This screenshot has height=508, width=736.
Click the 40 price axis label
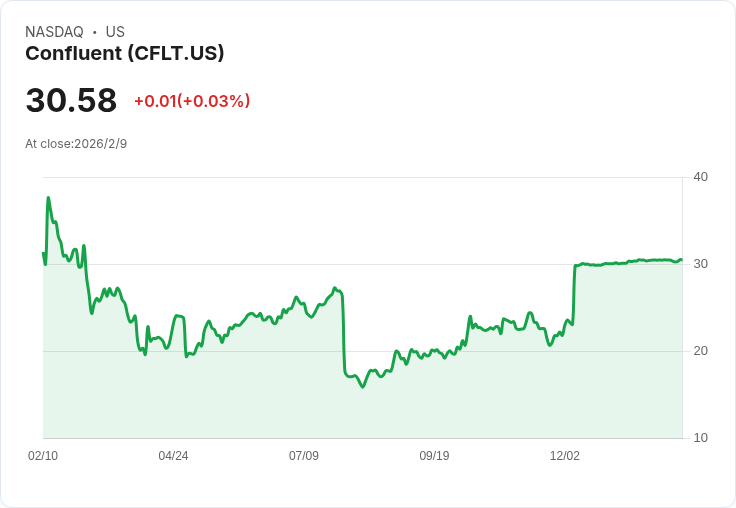click(700, 177)
